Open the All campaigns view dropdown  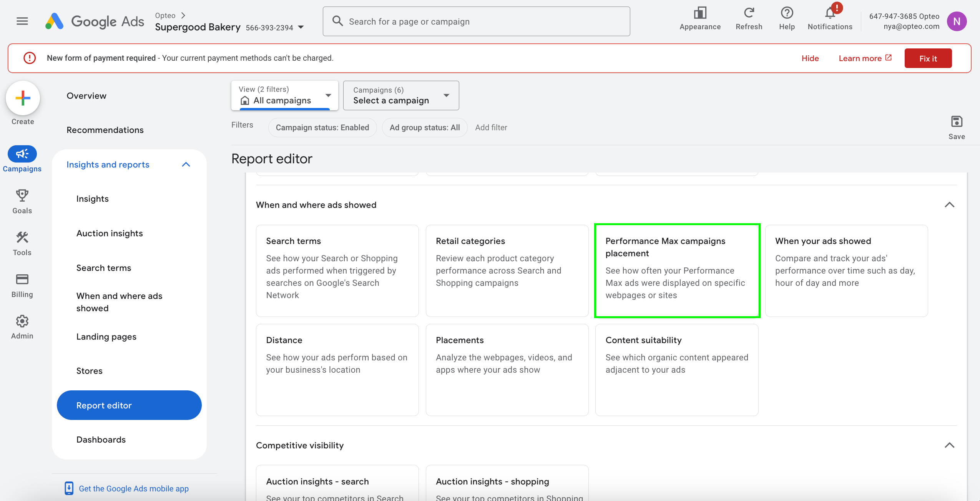(284, 96)
